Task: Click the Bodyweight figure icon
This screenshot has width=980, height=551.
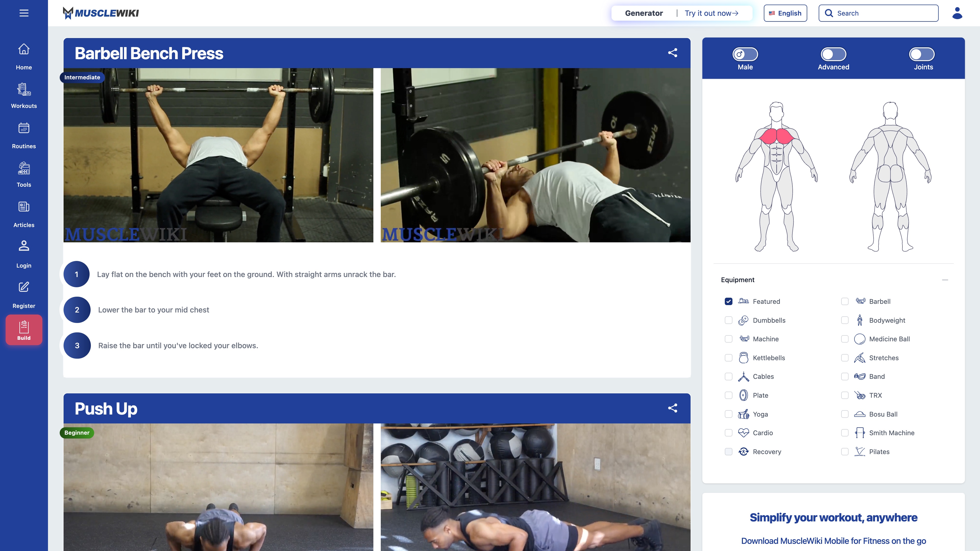Action: point(860,321)
